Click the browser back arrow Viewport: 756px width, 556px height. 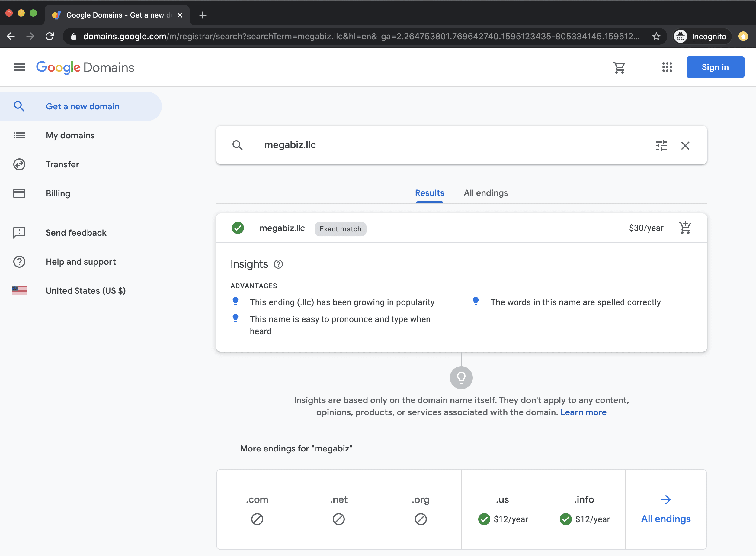11,36
